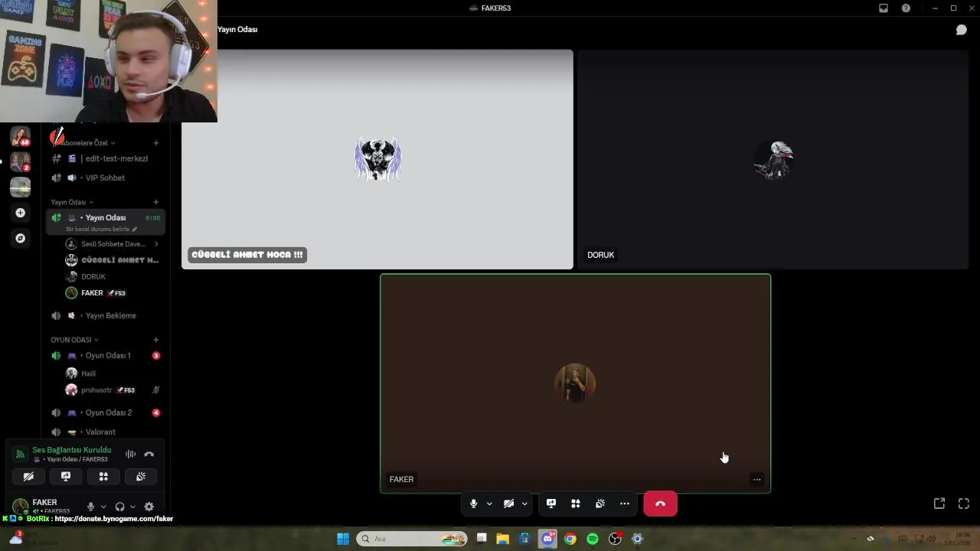
Task: Turn on camera in call control bar
Action: click(508, 504)
